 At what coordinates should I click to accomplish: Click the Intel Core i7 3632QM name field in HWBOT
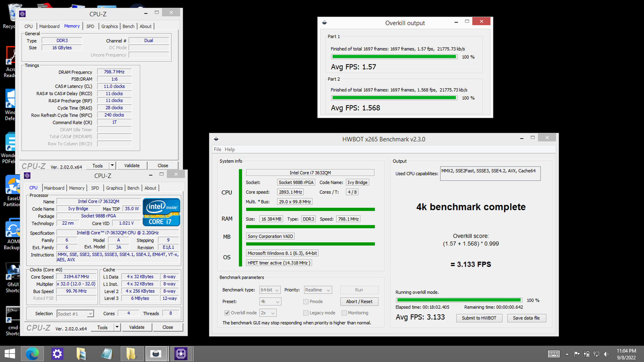tap(310, 173)
